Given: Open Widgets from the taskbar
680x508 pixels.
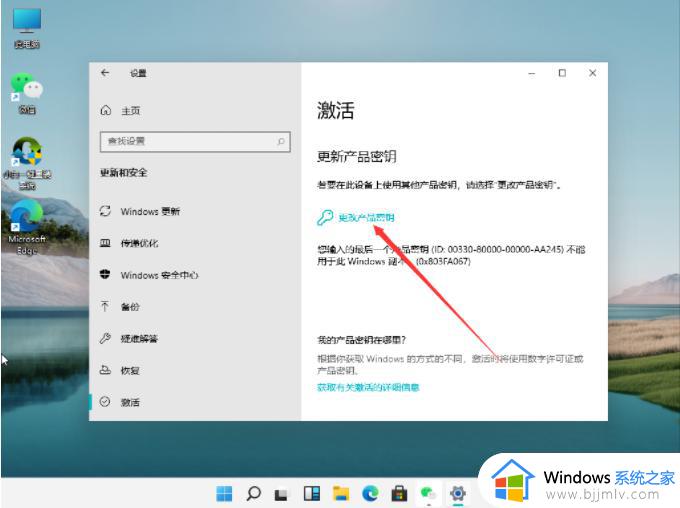Looking at the screenshot, I should coord(311,493).
